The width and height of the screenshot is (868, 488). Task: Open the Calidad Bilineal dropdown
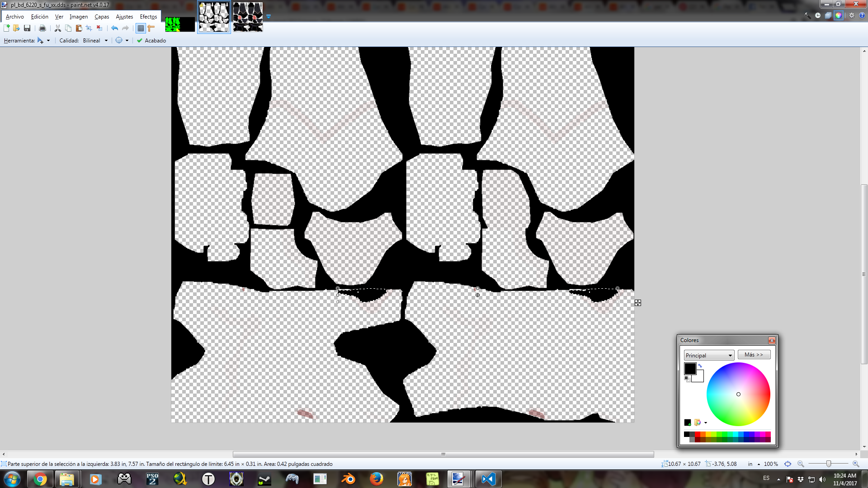click(106, 41)
